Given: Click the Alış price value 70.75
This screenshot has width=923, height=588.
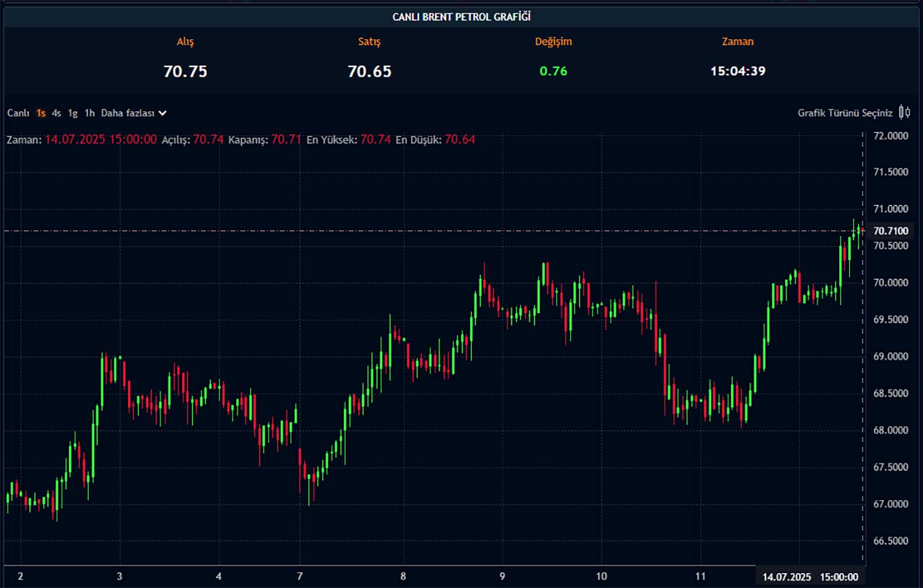Looking at the screenshot, I should tap(185, 71).
